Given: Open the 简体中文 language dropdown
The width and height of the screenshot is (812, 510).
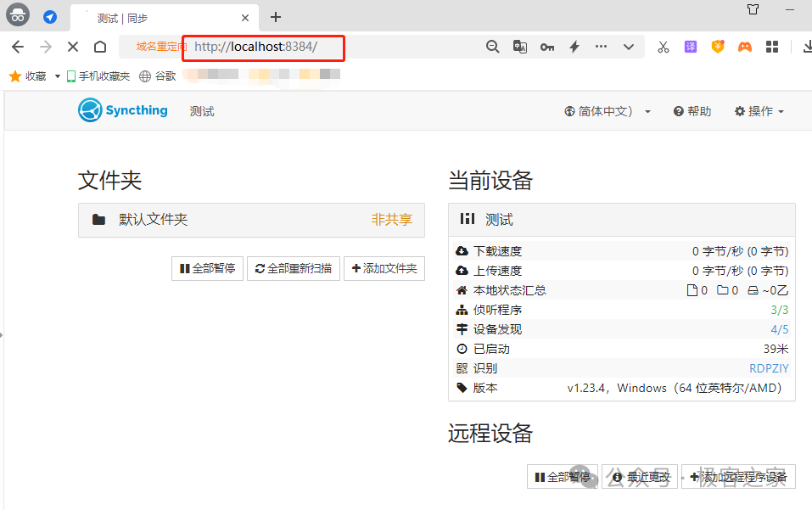Looking at the screenshot, I should [608, 111].
